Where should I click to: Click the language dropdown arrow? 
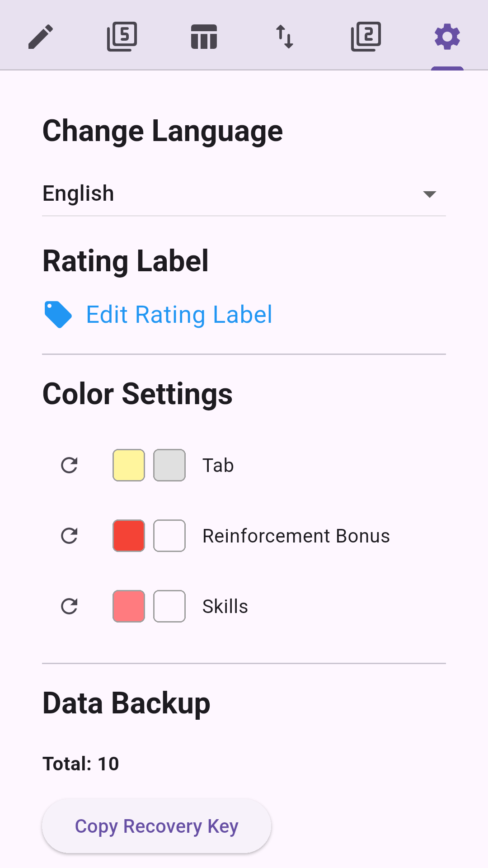pos(429,194)
